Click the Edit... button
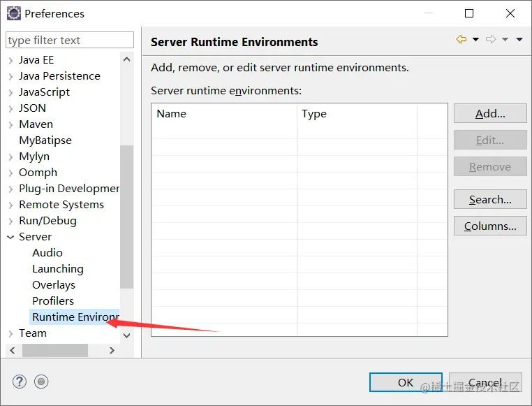532x406 pixels. [490, 140]
